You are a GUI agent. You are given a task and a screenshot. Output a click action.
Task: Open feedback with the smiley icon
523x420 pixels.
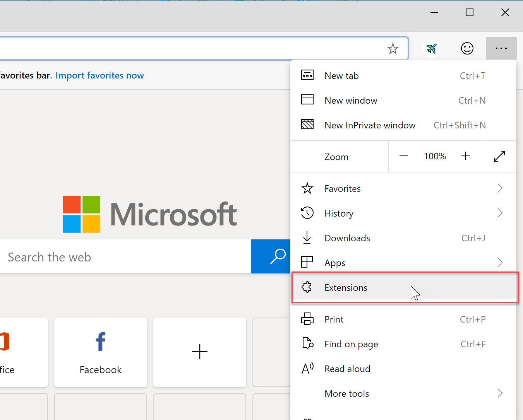coord(467,48)
